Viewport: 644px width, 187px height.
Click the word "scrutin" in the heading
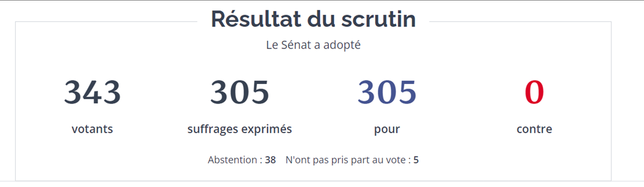pyautogui.click(x=378, y=19)
